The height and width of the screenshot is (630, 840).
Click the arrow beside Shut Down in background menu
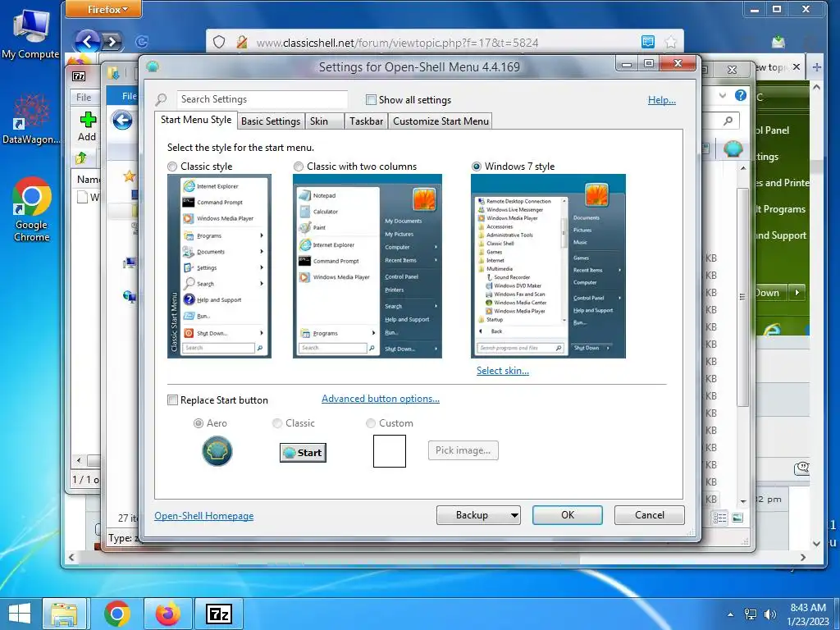tap(797, 293)
